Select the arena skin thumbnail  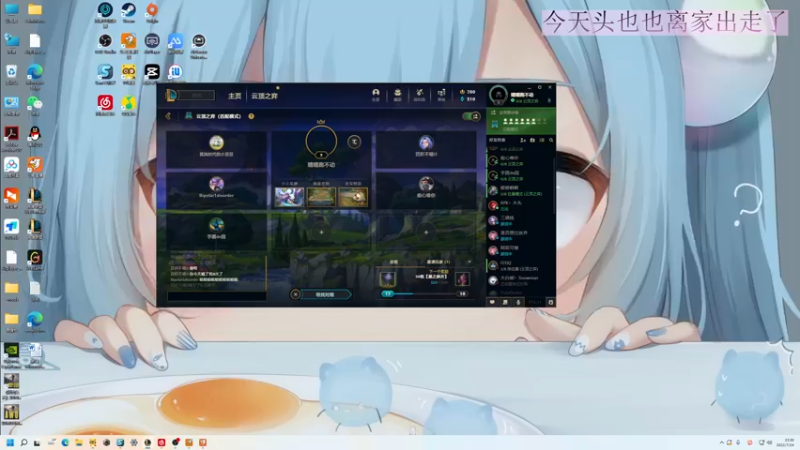tap(321, 196)
